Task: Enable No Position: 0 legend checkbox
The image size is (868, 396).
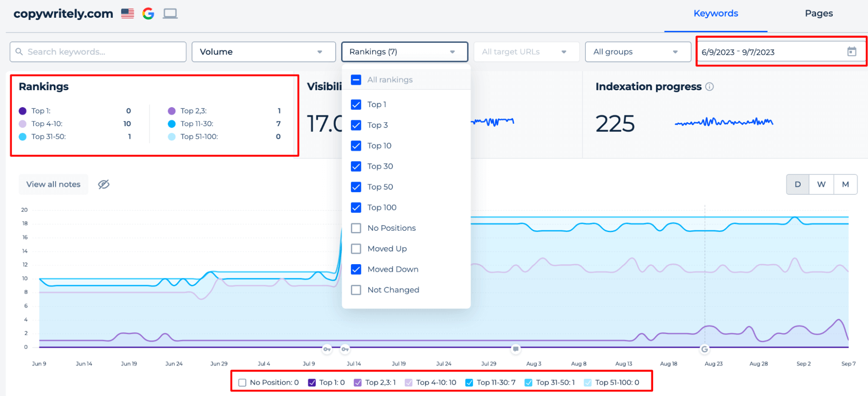Action: pos(242,383)
